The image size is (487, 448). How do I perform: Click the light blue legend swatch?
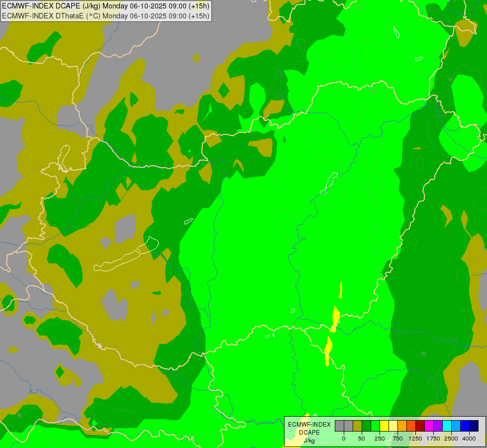click(x=456, y=426)
